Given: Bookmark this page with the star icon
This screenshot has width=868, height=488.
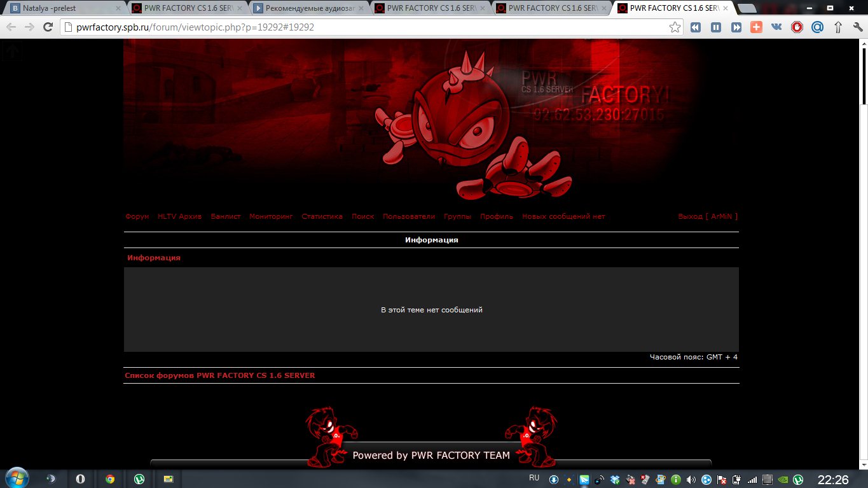Looking at the screenshot, I should click(x=675, y=27).
